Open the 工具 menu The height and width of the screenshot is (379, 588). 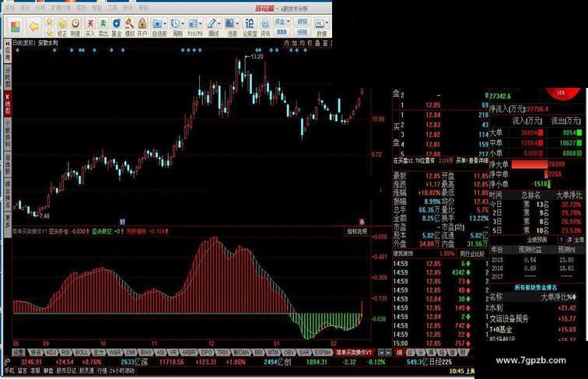112,8
